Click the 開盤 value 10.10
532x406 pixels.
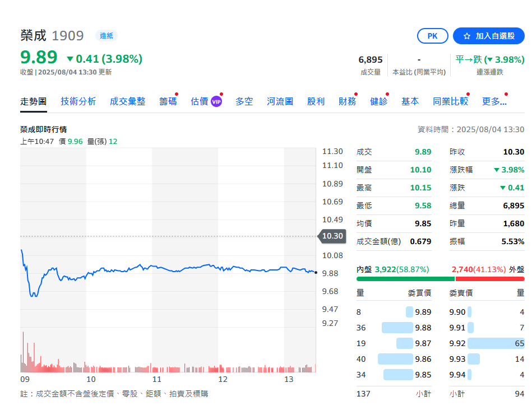(420, 170)
